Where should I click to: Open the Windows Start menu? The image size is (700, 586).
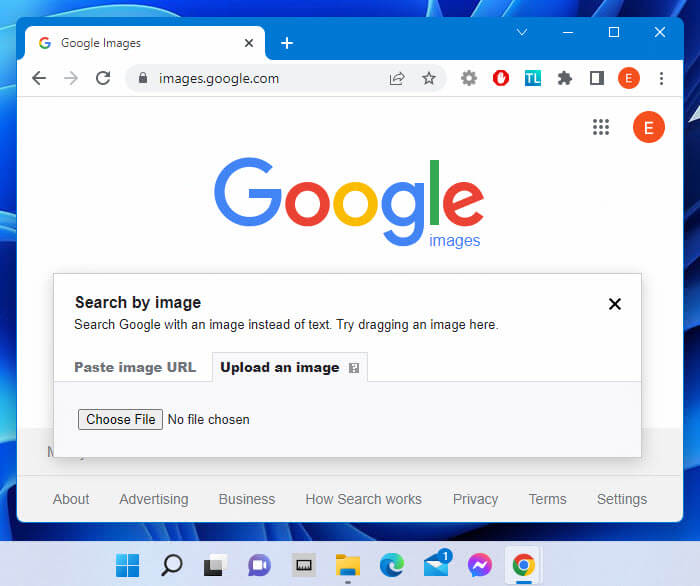click(128, 565)
